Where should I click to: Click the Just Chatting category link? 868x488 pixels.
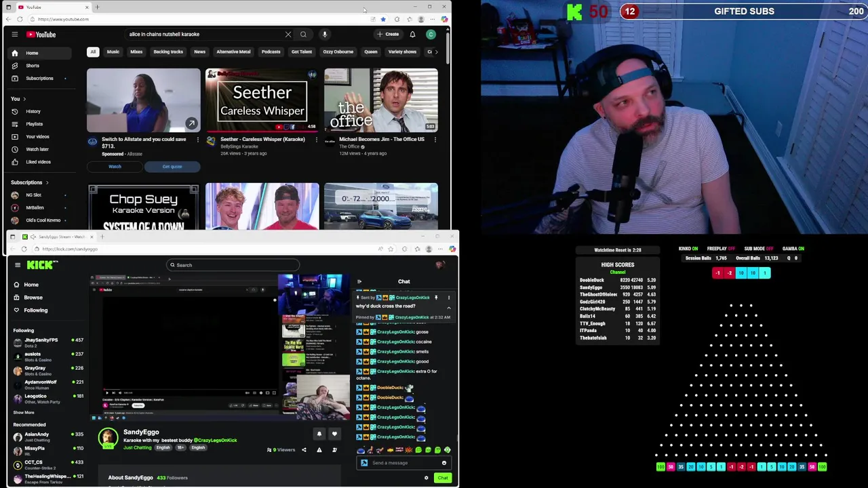point(138,448)
